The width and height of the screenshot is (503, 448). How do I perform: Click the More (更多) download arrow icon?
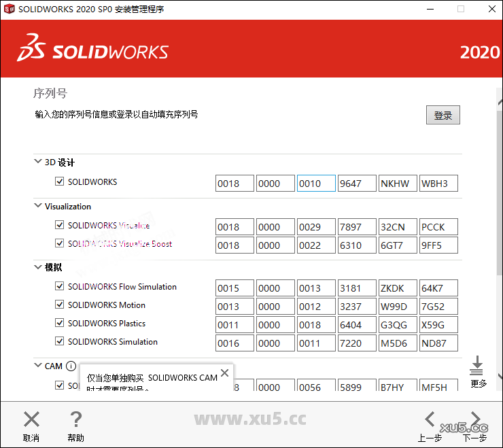(x=477, y=366)
